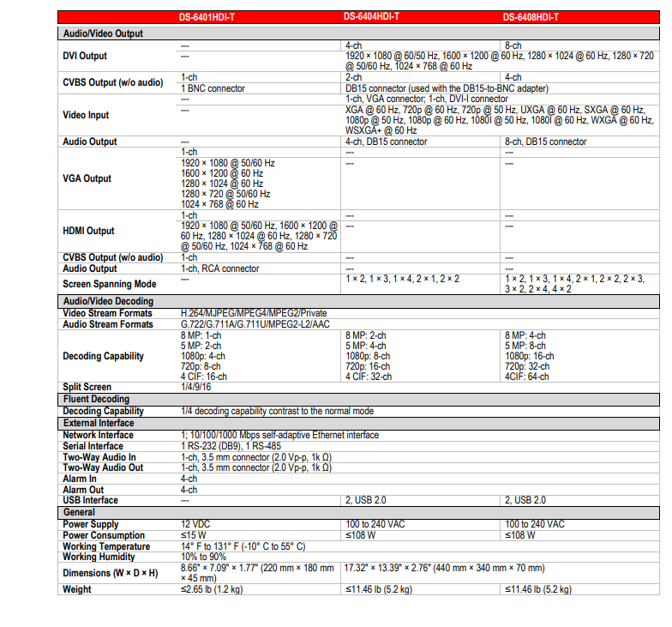The width and height of the screenshot is (672, 627).
Task: Select the Screen Spanning Mode label
Action: point(110,284)
